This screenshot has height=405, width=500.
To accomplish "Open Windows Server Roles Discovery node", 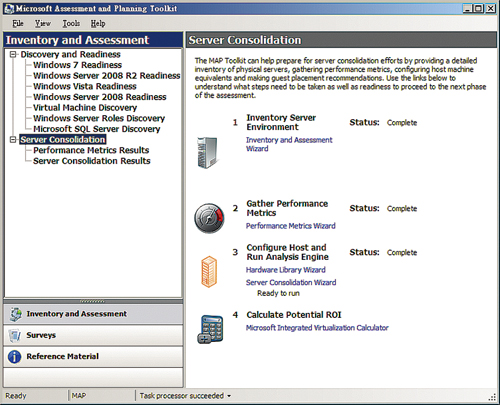I will pyautogui.click(x=99, y=118).
